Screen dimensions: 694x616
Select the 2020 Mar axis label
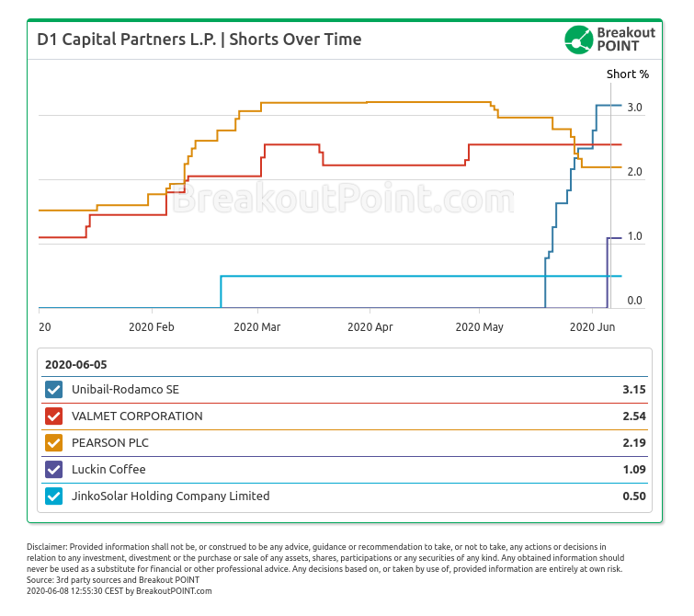[257, 326]
